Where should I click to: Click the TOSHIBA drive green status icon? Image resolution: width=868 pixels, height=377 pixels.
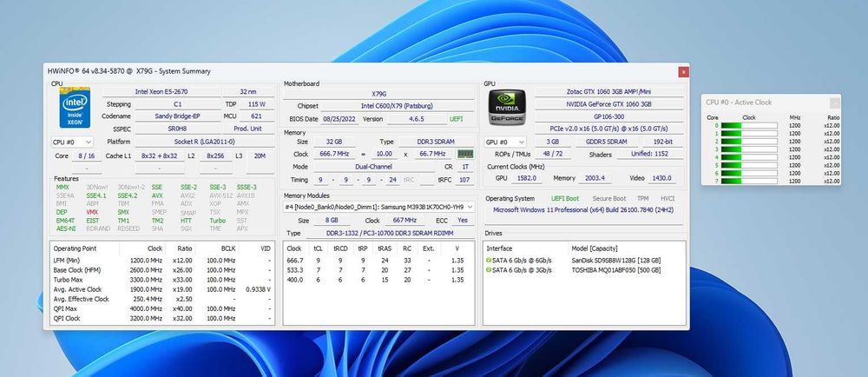point(489,270)
